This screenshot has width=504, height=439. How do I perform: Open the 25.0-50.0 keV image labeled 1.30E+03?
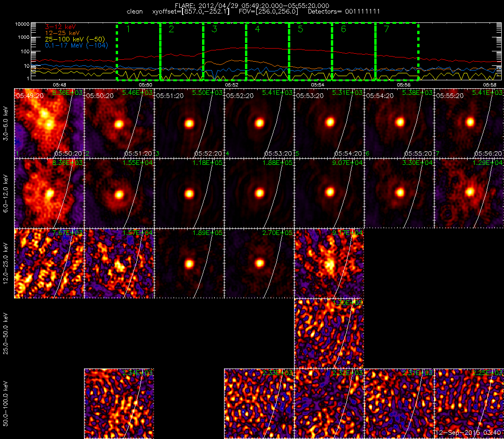click(x=329, y=334)
